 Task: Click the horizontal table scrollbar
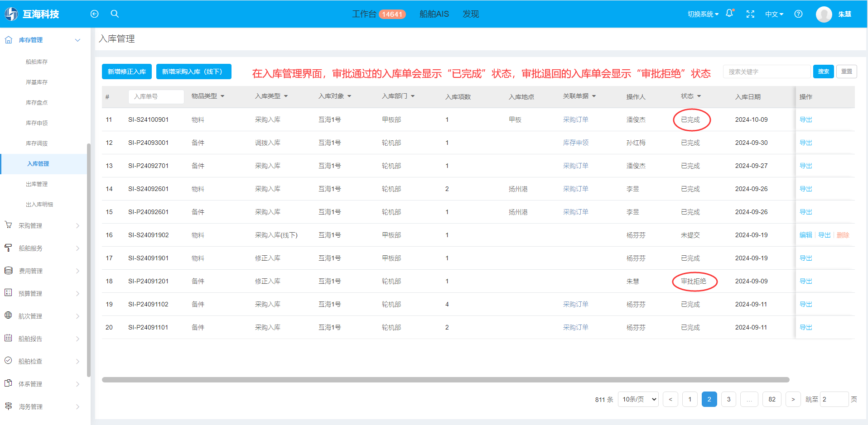click(445, 380)
